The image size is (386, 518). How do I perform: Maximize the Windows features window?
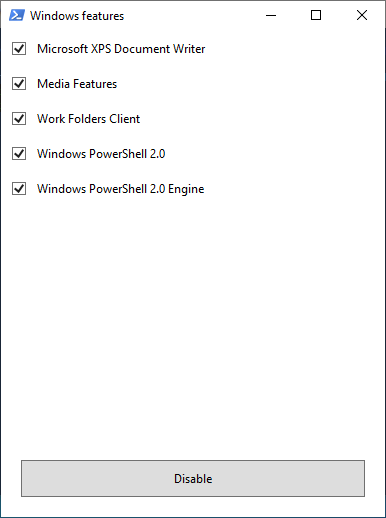(x=316, y=15)
